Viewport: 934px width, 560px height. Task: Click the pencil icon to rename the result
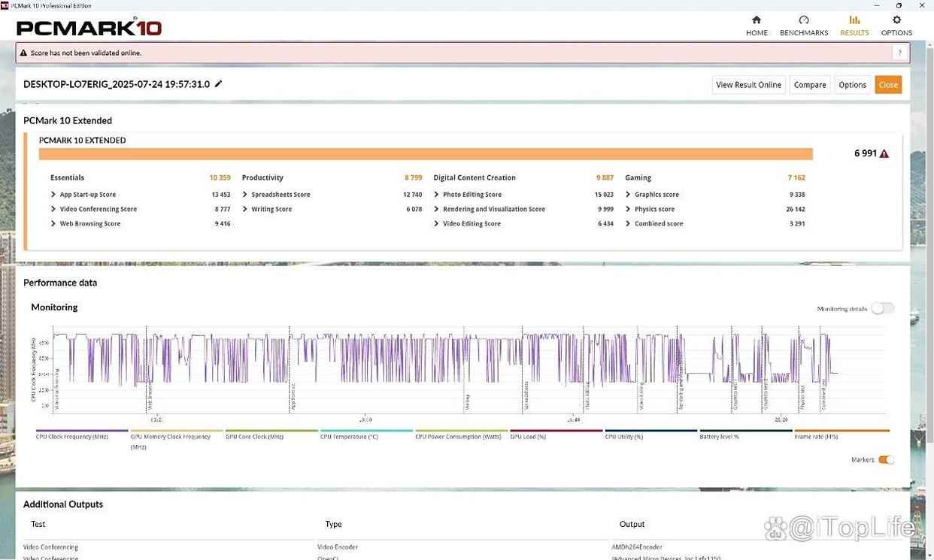(x=219, y=84)
